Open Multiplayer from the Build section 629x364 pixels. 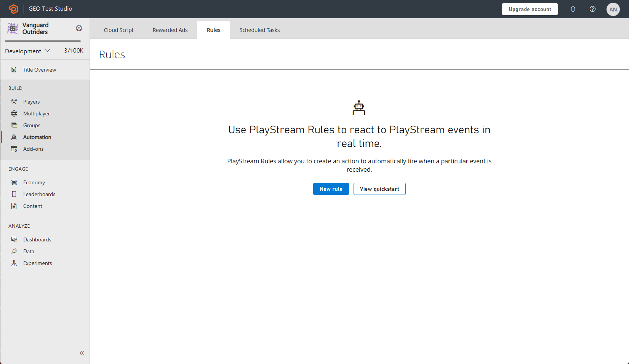pos(14,113)
